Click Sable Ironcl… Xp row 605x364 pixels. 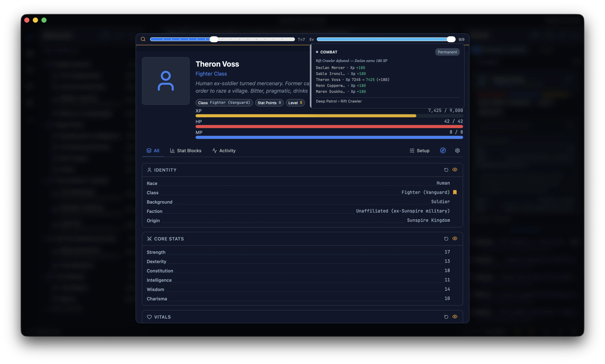tap(341, 74)
